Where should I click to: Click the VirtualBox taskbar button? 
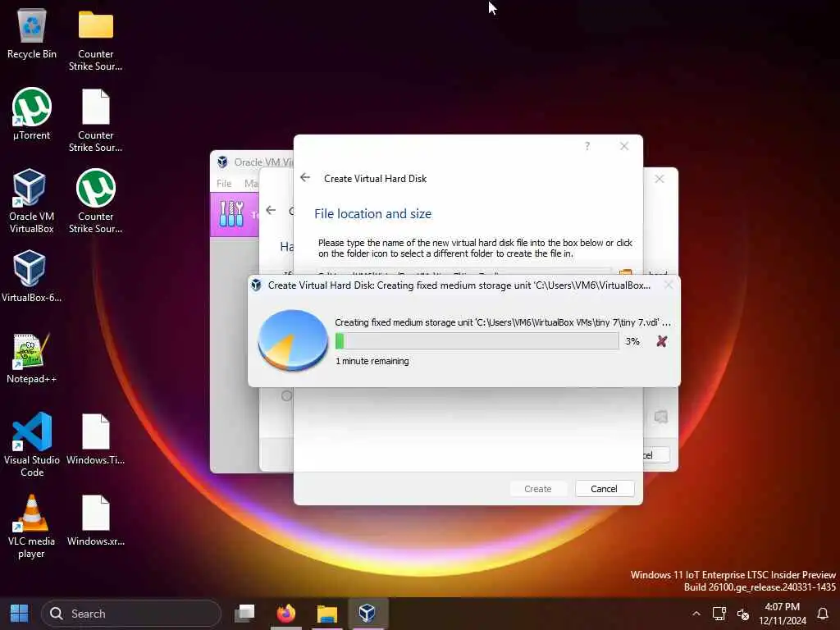pos(367,614)
